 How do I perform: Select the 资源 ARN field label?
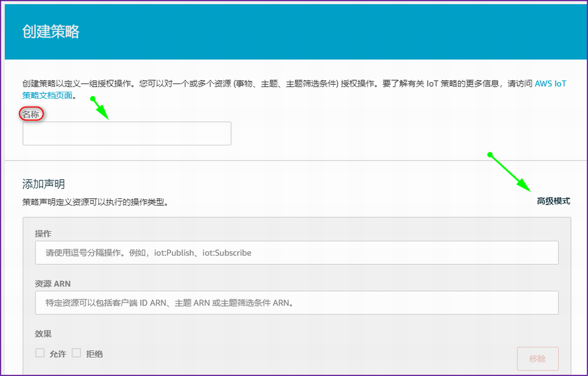pyautogui.click(x=52, y=284)
